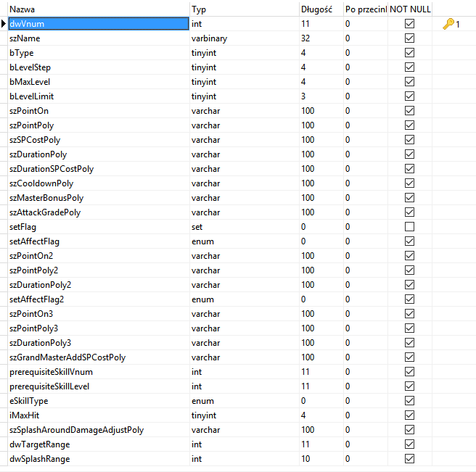Open the 'enum' type cell for eSkillType
The width and height of the screenshot is (476, 472).
pyautogui.click(x=245, y=401)
